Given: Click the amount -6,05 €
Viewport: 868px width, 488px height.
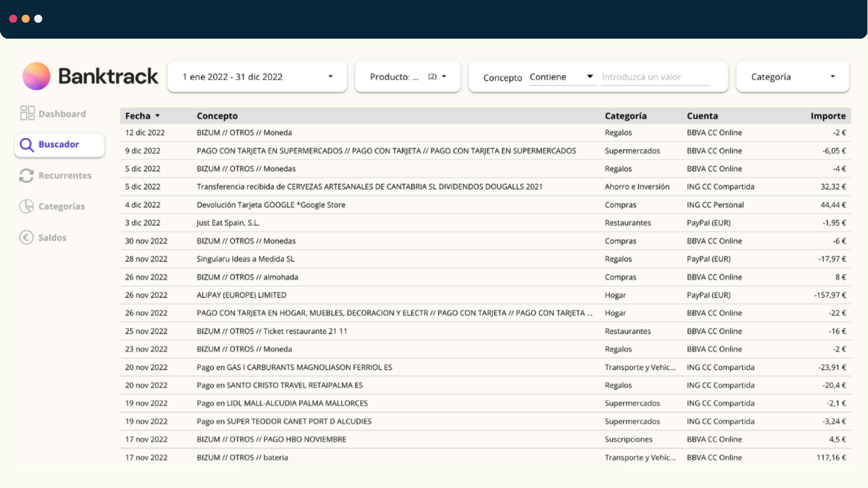Looking at the screenshot, I should point(834,151).
